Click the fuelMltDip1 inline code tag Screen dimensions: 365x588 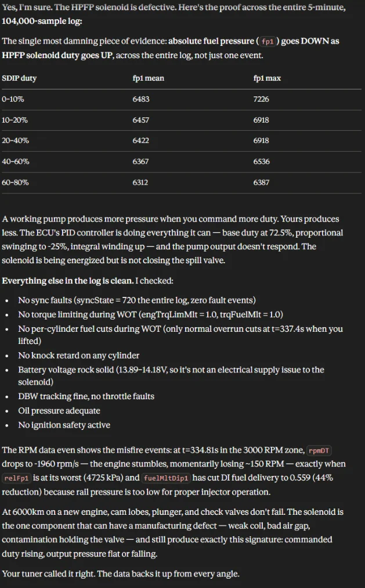pos(166,478)
